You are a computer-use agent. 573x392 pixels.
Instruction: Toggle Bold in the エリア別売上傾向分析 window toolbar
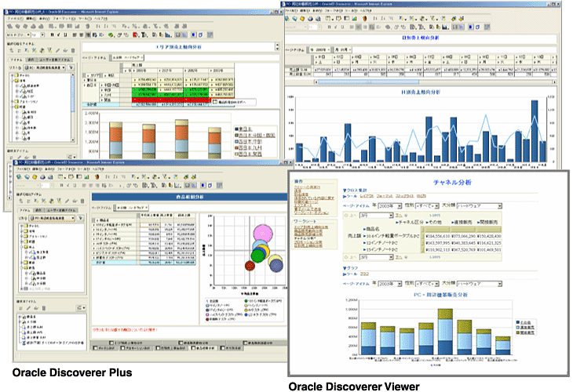53,34
